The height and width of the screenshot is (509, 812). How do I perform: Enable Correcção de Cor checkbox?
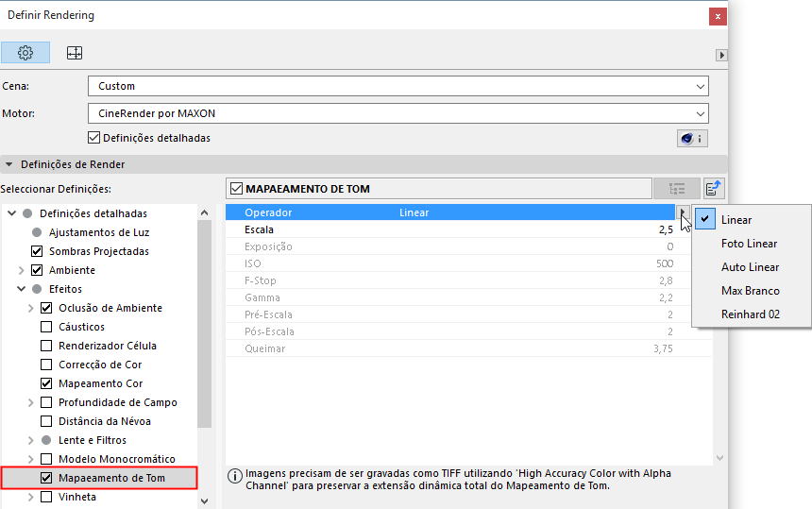[46, 365]
